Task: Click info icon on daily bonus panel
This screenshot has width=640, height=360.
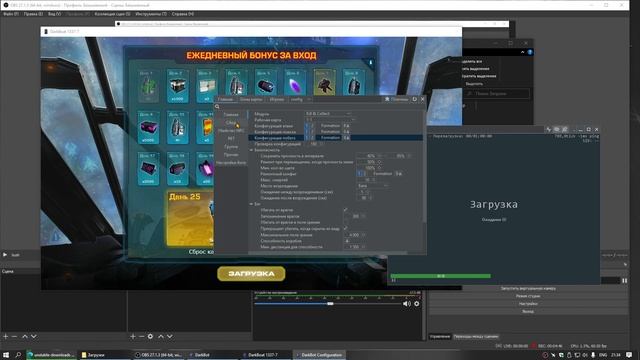Action: [x=371, y=62]
